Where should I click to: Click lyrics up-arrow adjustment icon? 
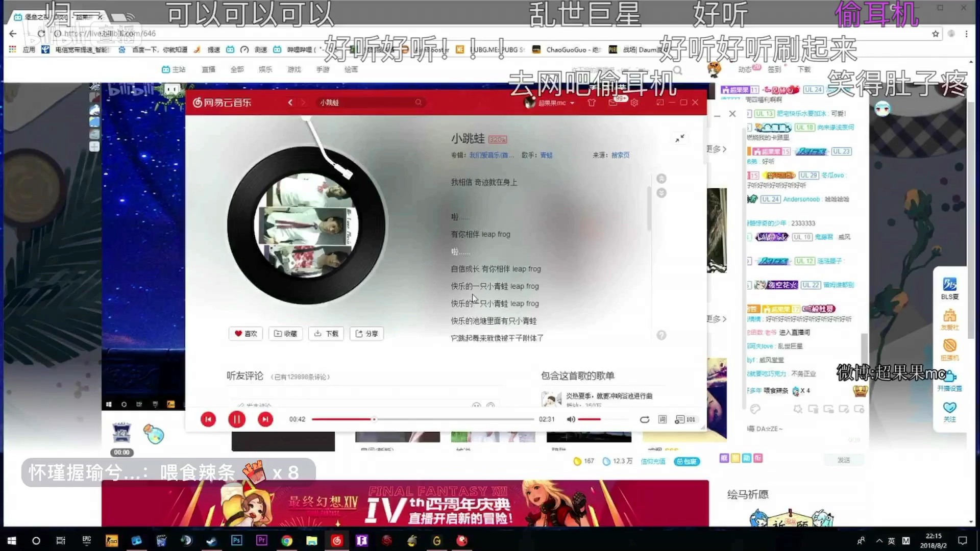(x=661, y=179)
